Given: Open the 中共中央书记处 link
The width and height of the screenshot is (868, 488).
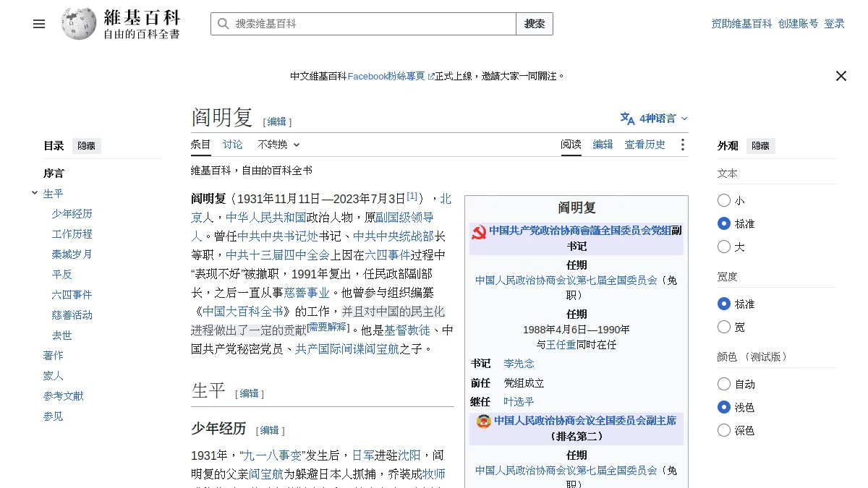Looking at the screenshot, I should click(x=278, y=236).
